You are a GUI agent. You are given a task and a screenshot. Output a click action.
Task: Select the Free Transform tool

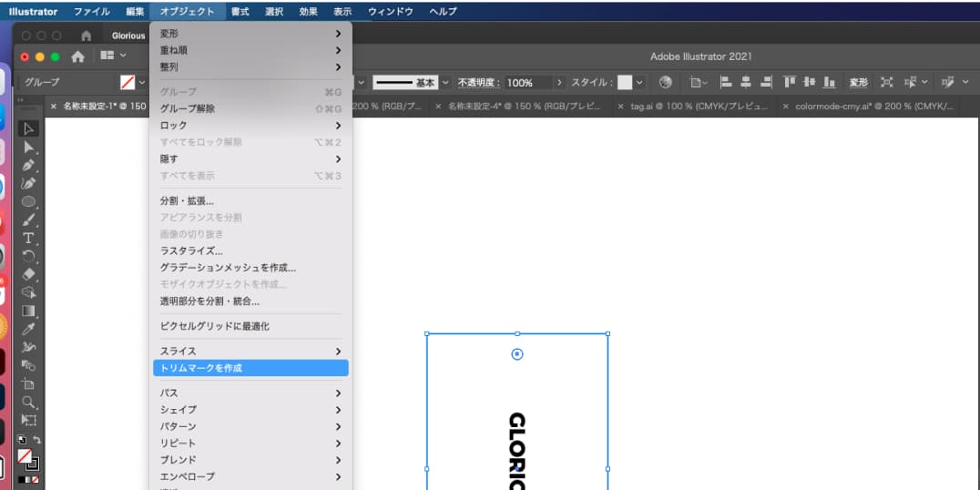click(29, 419)
